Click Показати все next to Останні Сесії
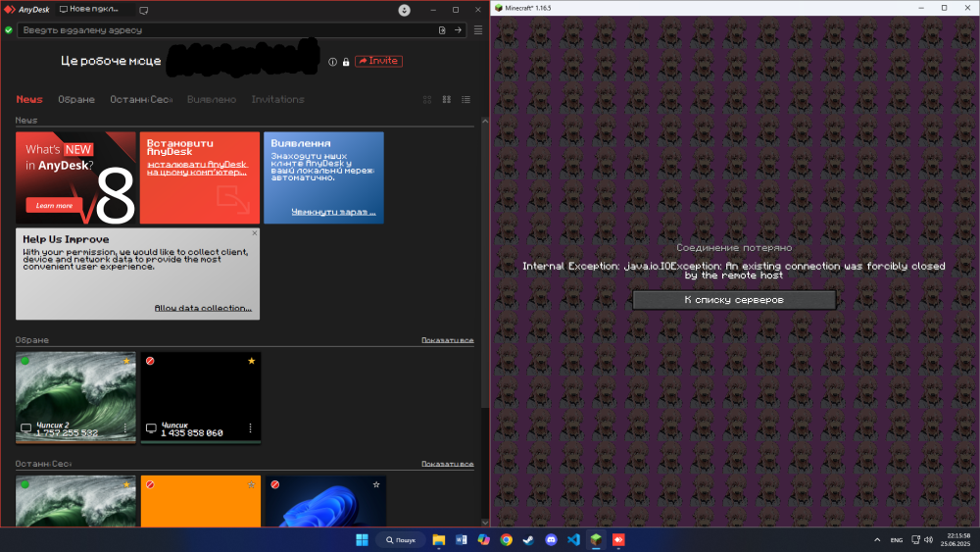This screenshot has height=552, width=980. [x=448, y=464]
